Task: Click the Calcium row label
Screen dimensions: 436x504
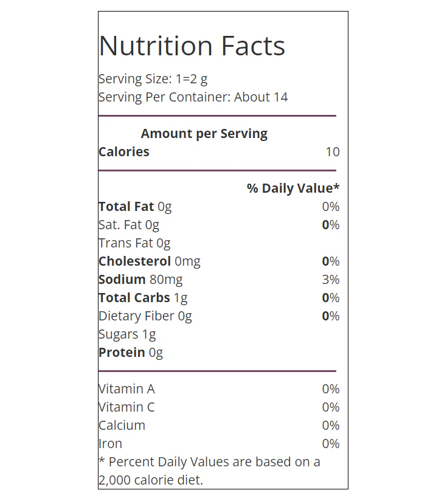Action: 122,426
